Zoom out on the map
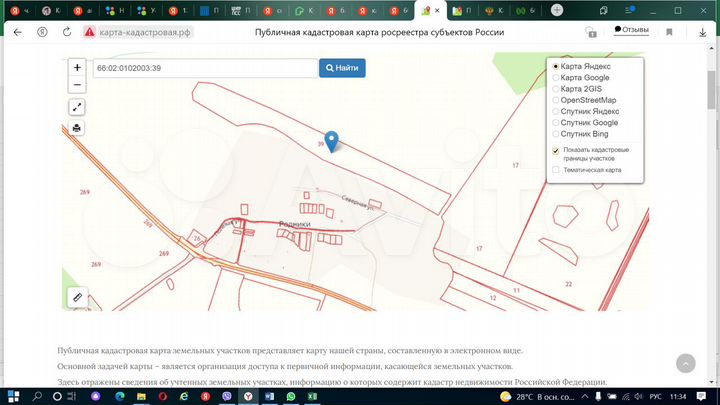Viewport: 720px width, 405px height. (x=77, y=85)
